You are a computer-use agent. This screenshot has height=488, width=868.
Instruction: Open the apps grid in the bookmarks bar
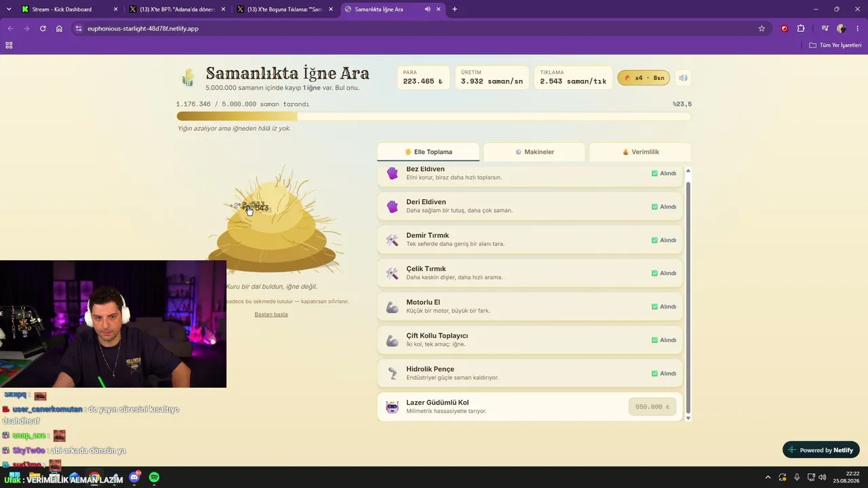[x=9, y=45]
